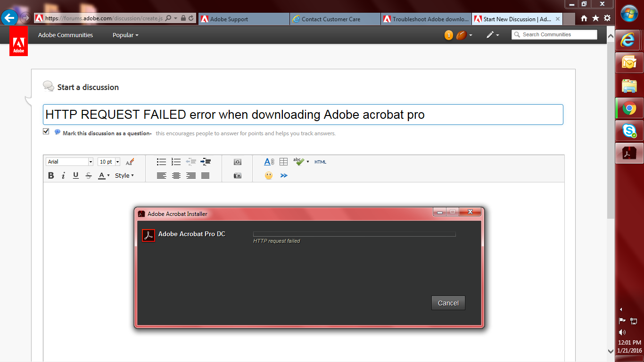Apply strikethrough formatting

tap(88, 175)
